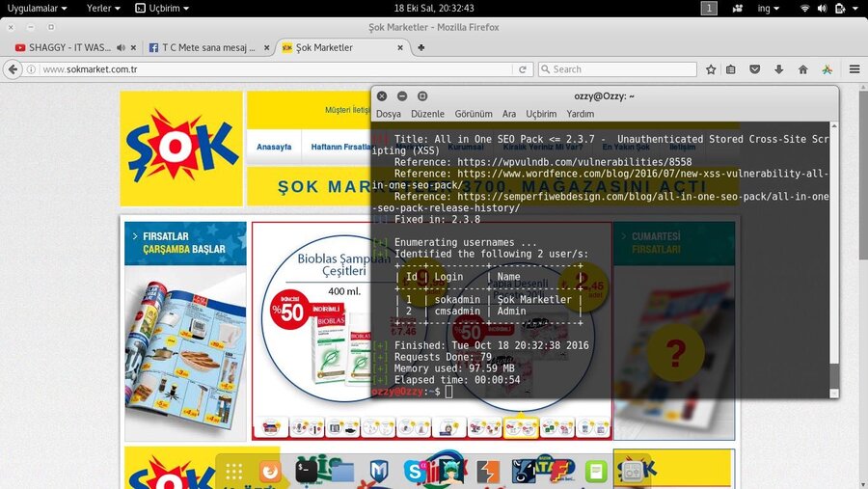
Task: Open Files folder in dock
Action: coord(342,472)
